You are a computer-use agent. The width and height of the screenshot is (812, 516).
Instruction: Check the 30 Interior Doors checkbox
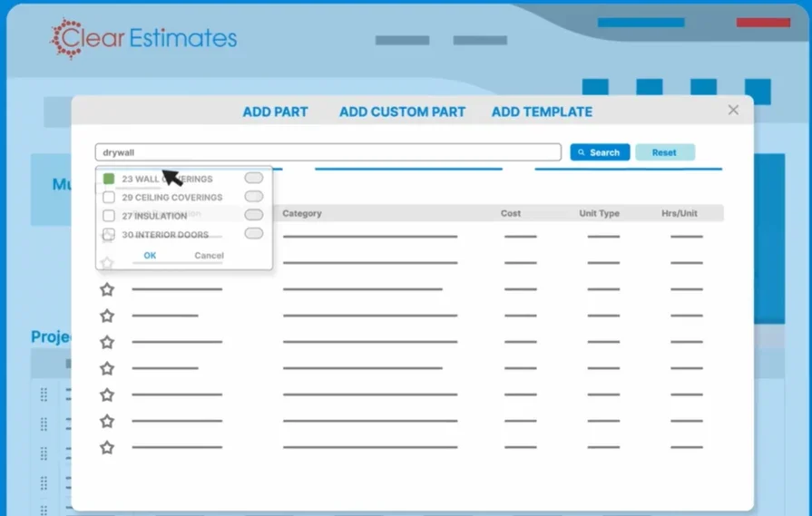pos(109,234)
